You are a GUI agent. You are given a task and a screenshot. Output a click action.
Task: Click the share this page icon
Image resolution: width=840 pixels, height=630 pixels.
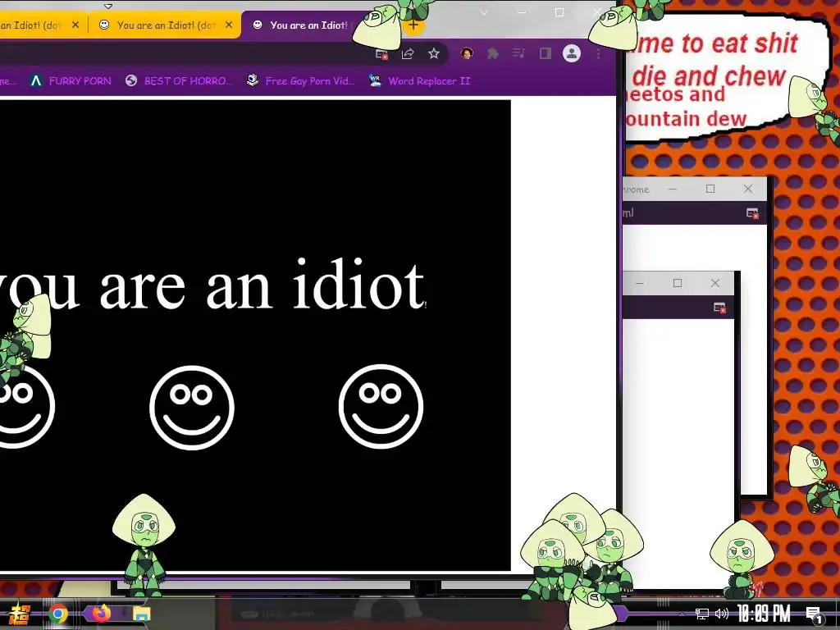[x=408, y=53]
